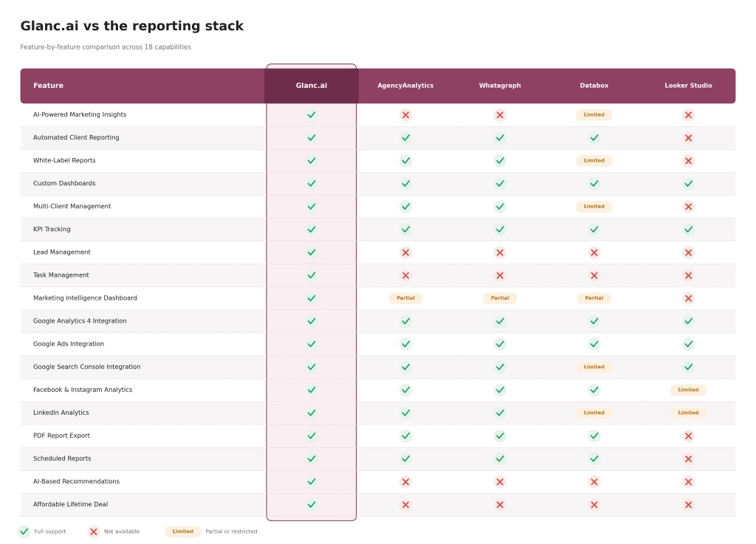Click the 'LinkedIn Analytics' row label
Screen dimensions: 756x544
tap(61, 413)
